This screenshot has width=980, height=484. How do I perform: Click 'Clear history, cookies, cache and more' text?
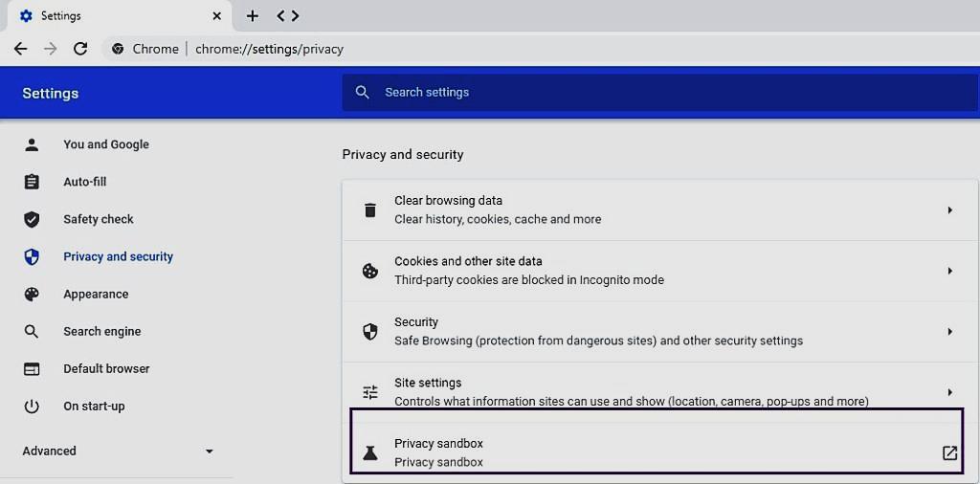(x=498, y=219)
